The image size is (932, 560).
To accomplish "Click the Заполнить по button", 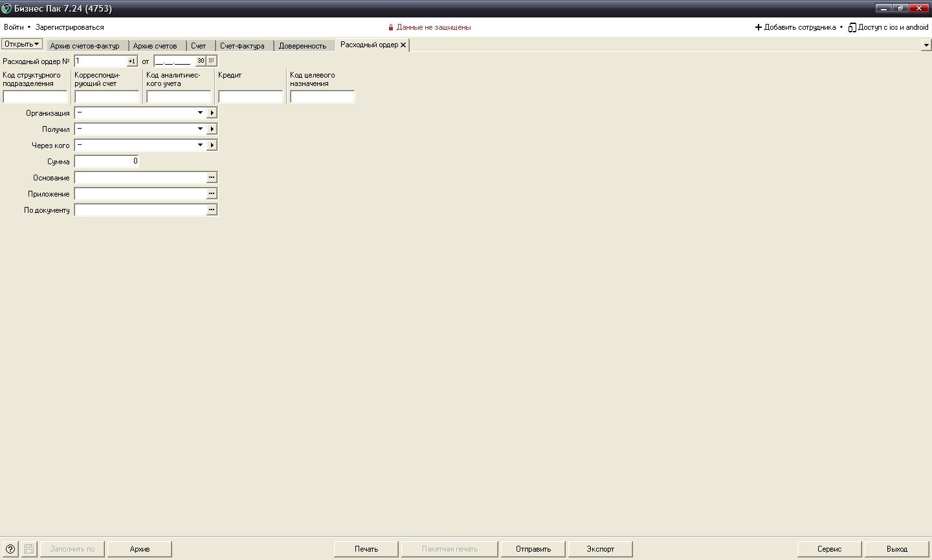I will pos(72,549).
